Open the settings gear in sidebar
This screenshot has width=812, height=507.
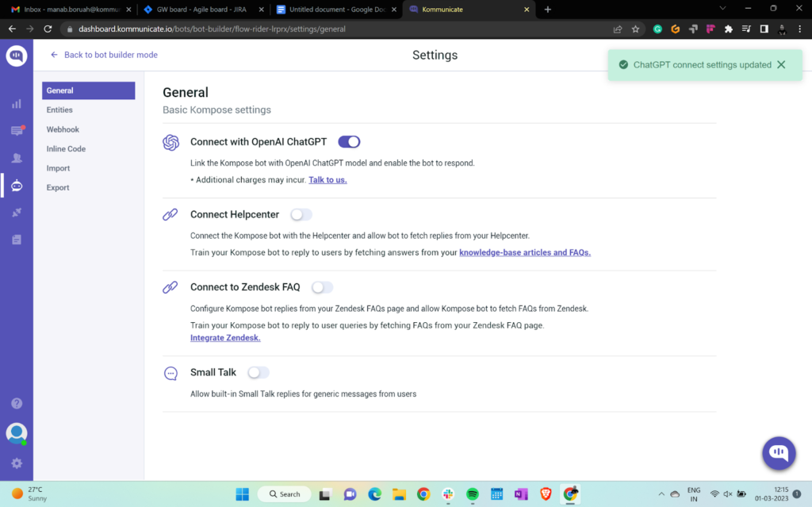[17, 463]
